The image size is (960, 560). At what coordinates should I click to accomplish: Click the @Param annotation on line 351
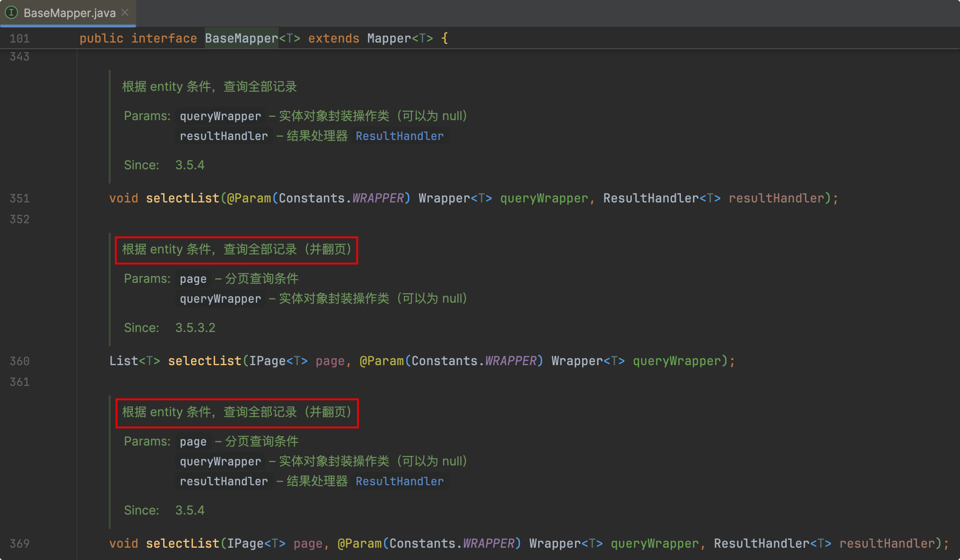pyautogui.click(x=249, y=198)
